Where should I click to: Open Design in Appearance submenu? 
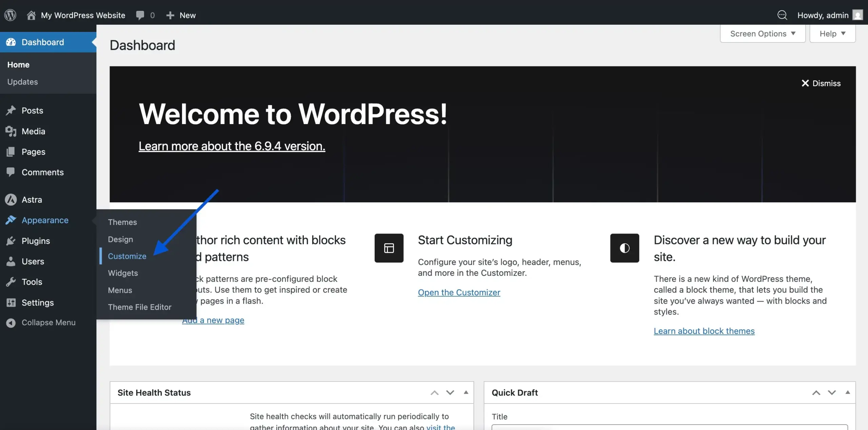(x=120, y=239)
